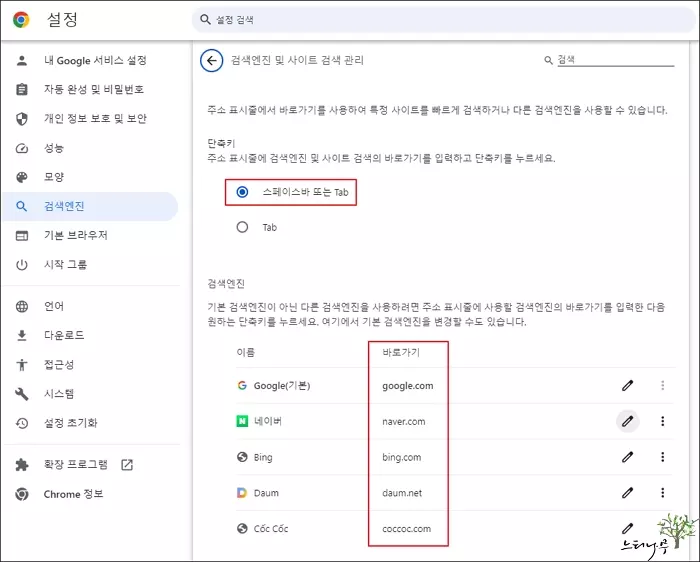Click the Daum row name
The height and width of the screenshot is (562, 700).
pyautogui.click(x=266, y=493)
